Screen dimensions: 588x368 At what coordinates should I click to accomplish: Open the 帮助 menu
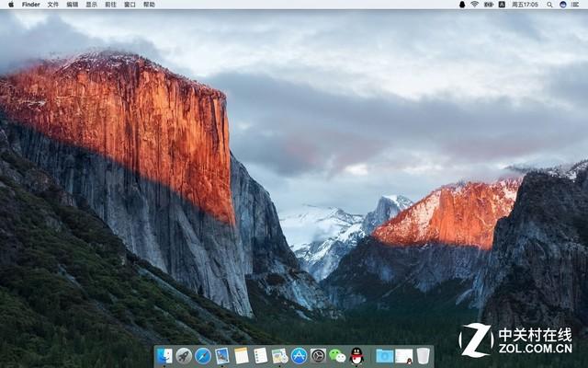(x=149, y=5)
